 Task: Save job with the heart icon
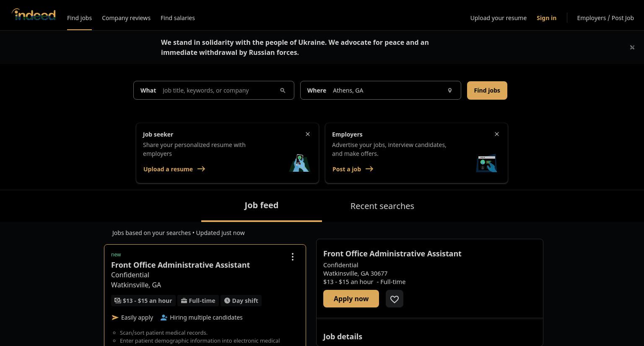point(395,299)
